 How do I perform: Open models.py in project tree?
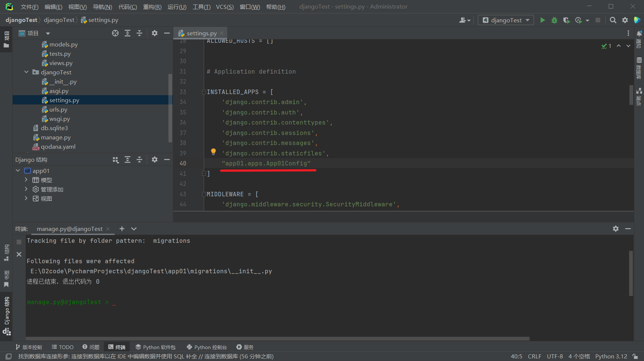click(x=64, y=44)
